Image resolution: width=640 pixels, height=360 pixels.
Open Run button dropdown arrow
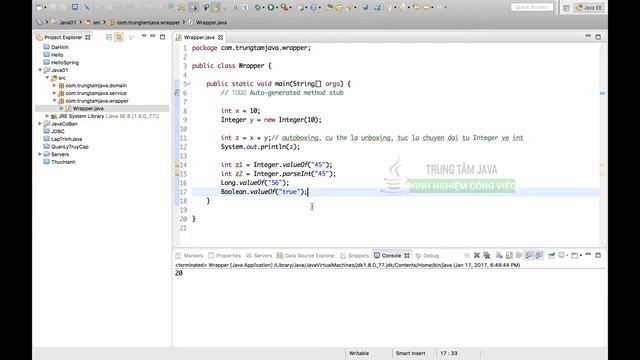[277, 7]
